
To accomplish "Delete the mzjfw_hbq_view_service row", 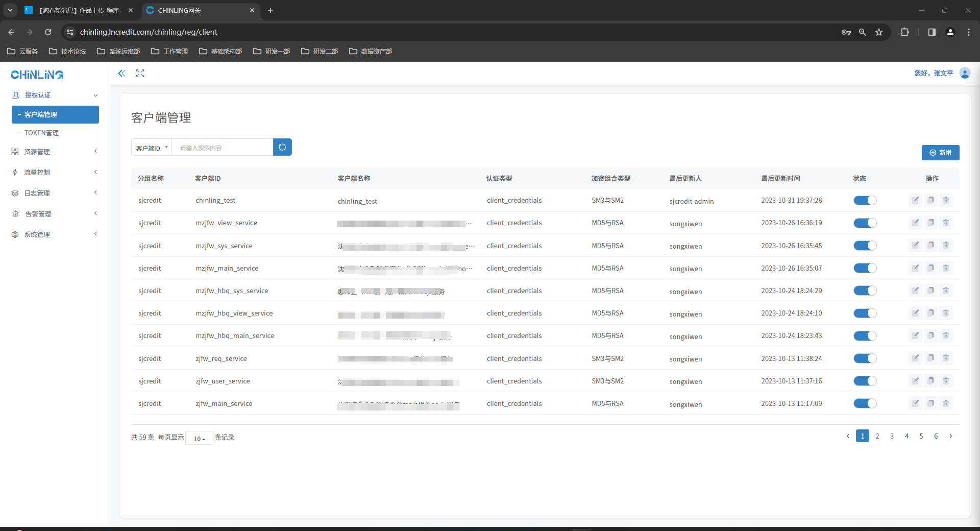I will coord(946,313).
